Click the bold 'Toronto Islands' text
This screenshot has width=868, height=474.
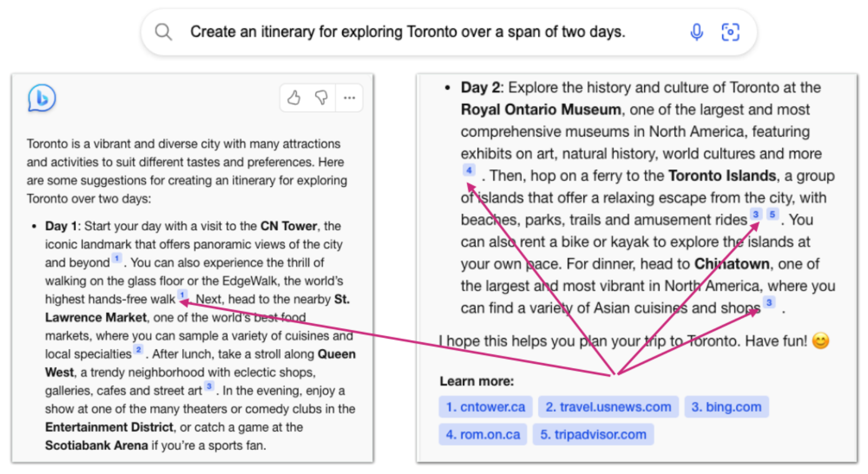tap(722, 176)
